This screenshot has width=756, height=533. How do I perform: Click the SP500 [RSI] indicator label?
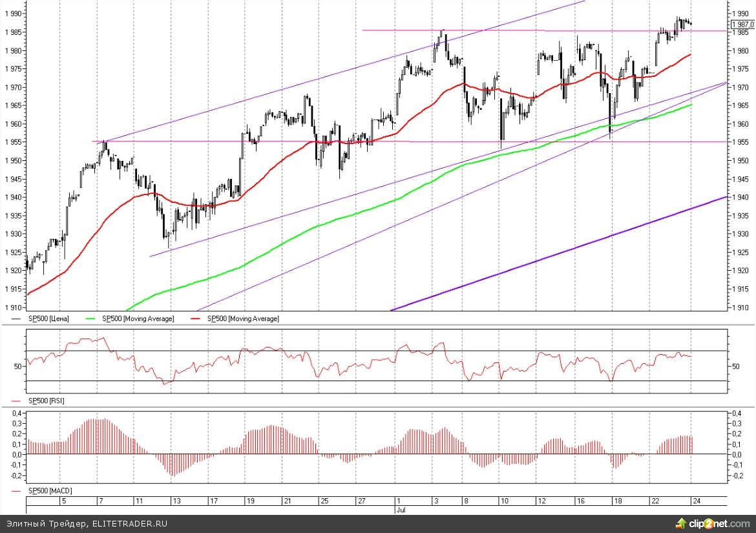point(46,401)
